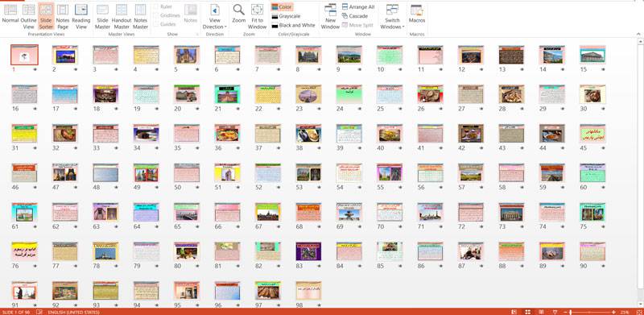The height and width of the screenshot is (315, 644).
Task: Click Arrange All button
Action: tap(358, 7)
